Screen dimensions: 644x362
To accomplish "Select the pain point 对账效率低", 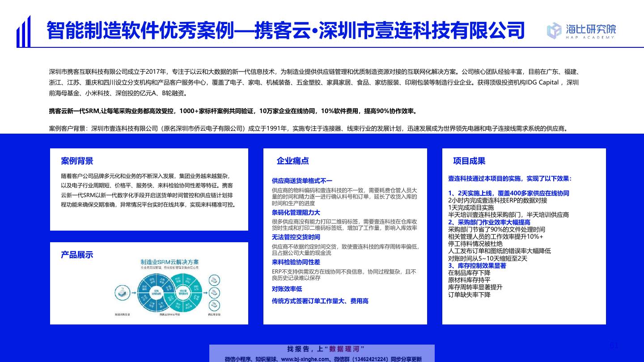I will pyautogui.click(x=287, y=289).
